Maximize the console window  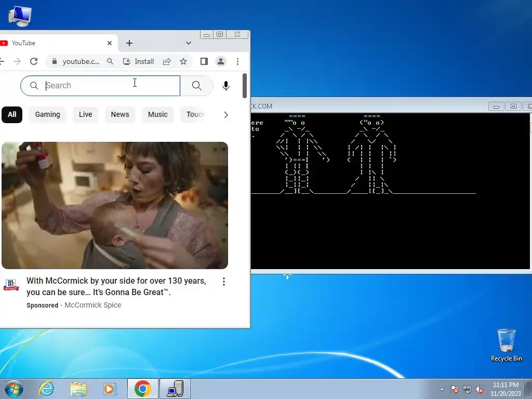[x=513, y=106]
